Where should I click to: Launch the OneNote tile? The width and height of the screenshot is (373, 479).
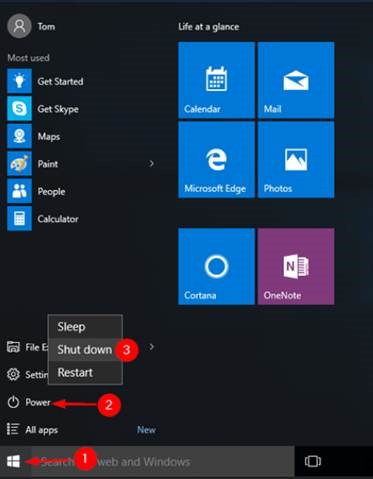click(296, 266)
